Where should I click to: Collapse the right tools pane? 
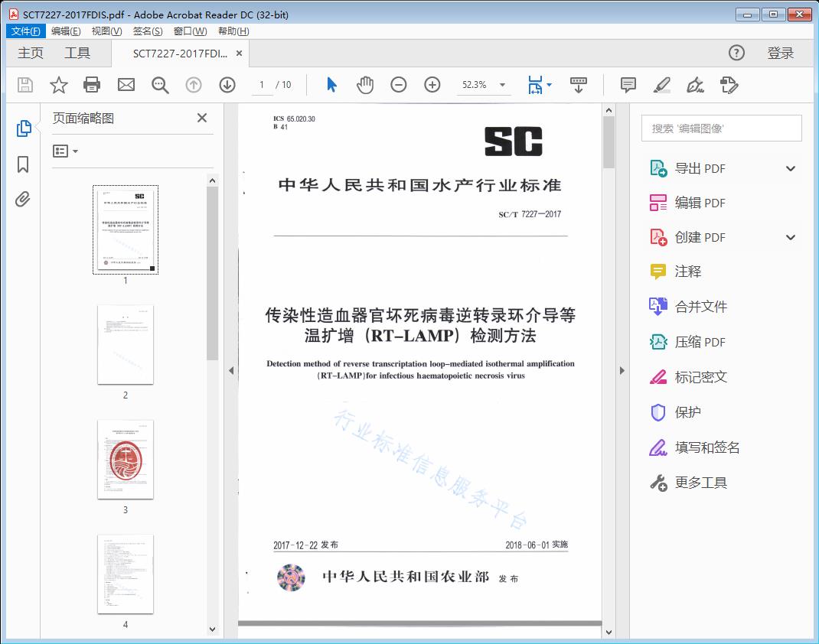pyautogui.click(x=622, y=371)
